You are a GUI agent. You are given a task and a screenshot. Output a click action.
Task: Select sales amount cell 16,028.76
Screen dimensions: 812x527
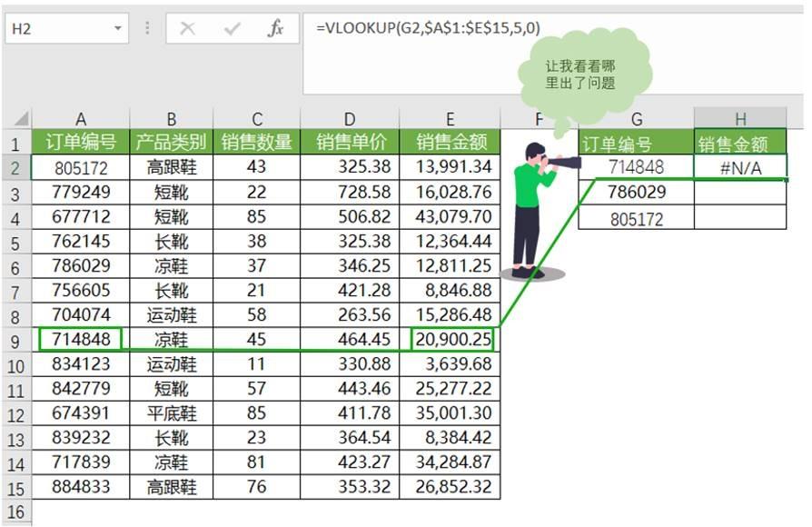[x=450, y=193]
